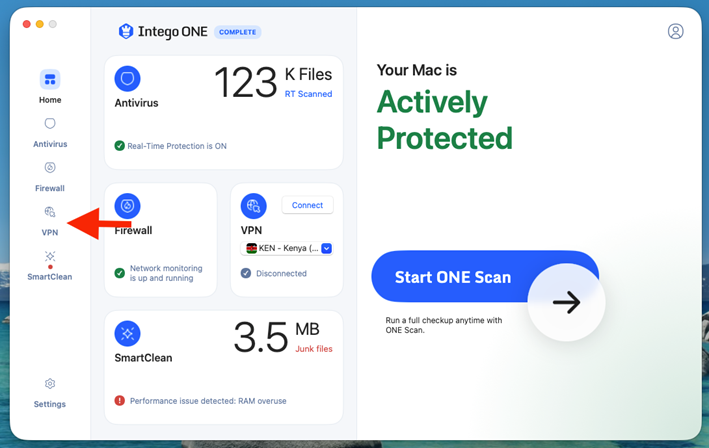Viewport: 709px width, 448px height.
Task: Click the VPN card title text
Action: (x=251, y=231)
